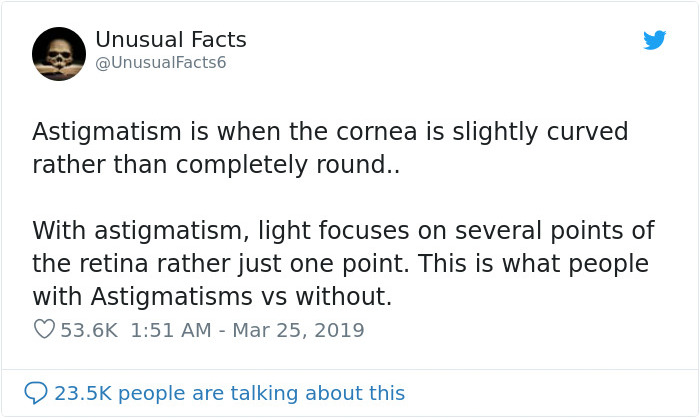Like the tweet with the heart icon
700x418 pixels.
pyautogui.click(x=43, y=329)
